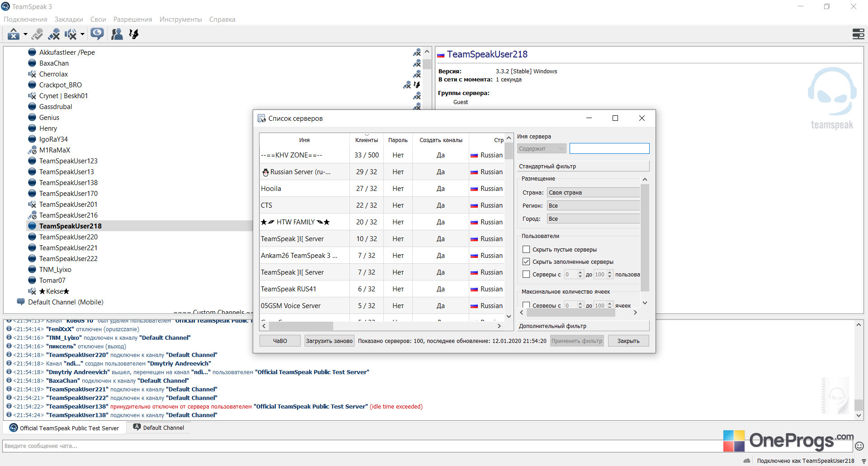Viewport: 868px width, 466px height.
Task: Switch to Official TeamSpeak Public Test Server chat tab
Action: click(x=64, y=428)
